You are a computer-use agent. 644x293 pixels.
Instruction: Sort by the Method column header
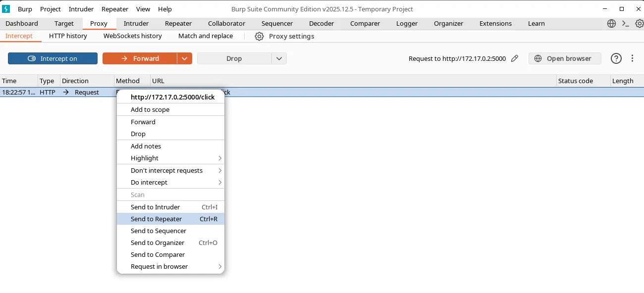point(132,81)
